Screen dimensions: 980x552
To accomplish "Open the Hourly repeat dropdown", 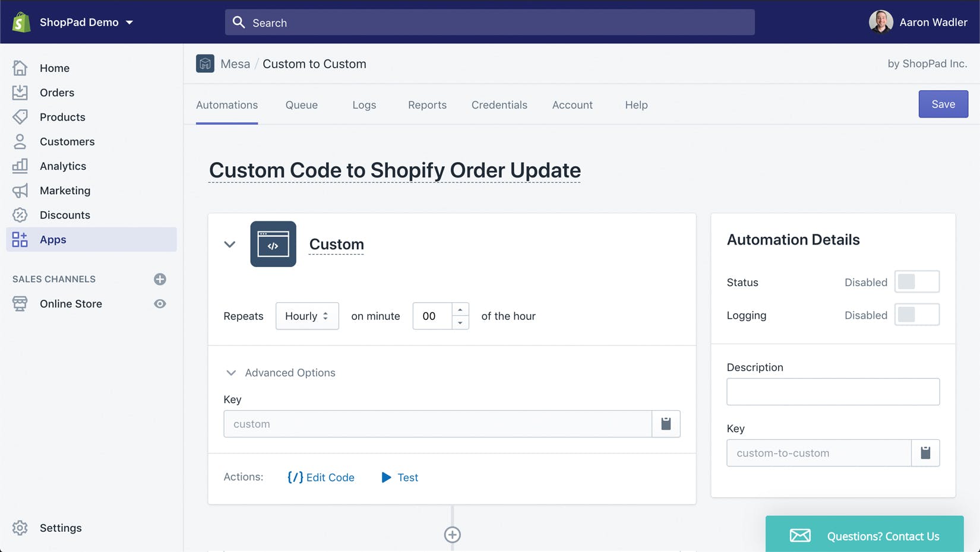I will pos(307,316).
